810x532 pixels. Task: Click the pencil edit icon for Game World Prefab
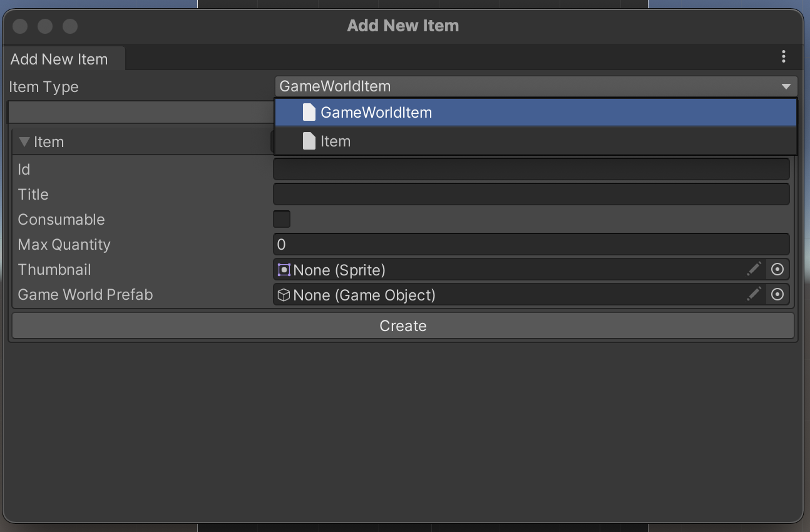pos(754,294)
